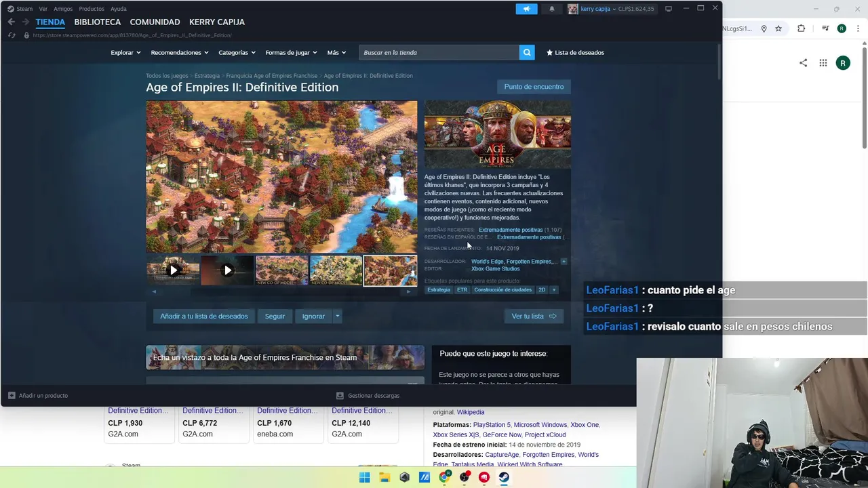The image size is (868, 488).
Task: Open Windows Start menu
Action: point(364,477)
